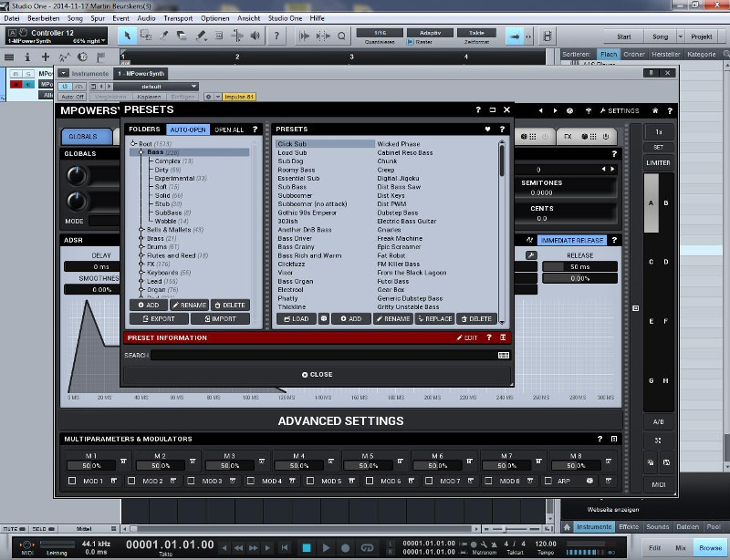Click the Load preset button
The width and height of the screenshot is (730, 560).
pos(297,318)
